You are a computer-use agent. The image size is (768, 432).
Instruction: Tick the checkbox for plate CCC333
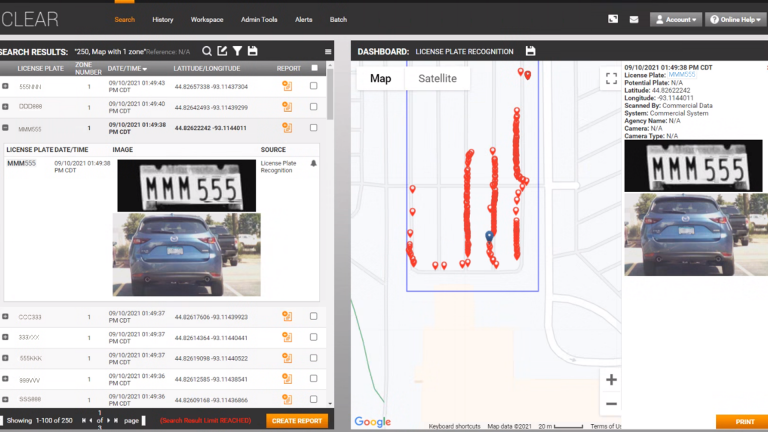314,317
